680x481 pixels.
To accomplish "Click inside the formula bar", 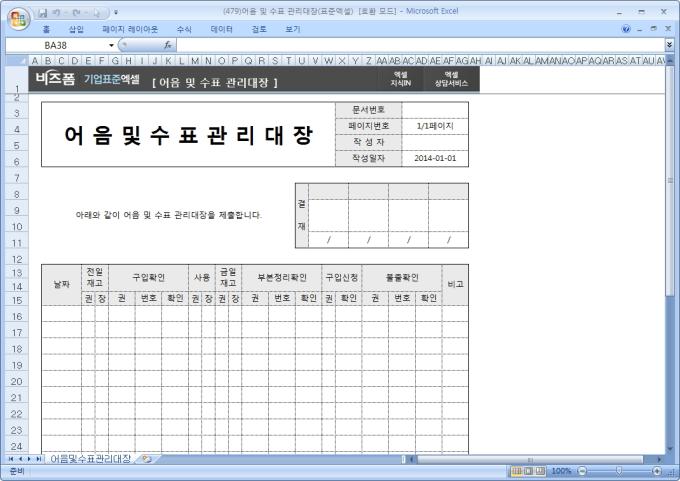I will pos(420,45).
